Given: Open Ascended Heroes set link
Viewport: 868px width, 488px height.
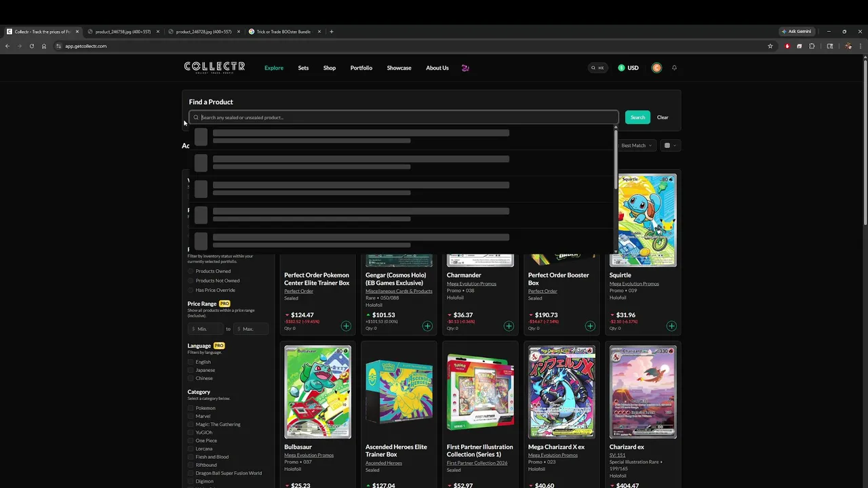Looking at the screenshot, I should pyautogui.click(x=384, y=463).
